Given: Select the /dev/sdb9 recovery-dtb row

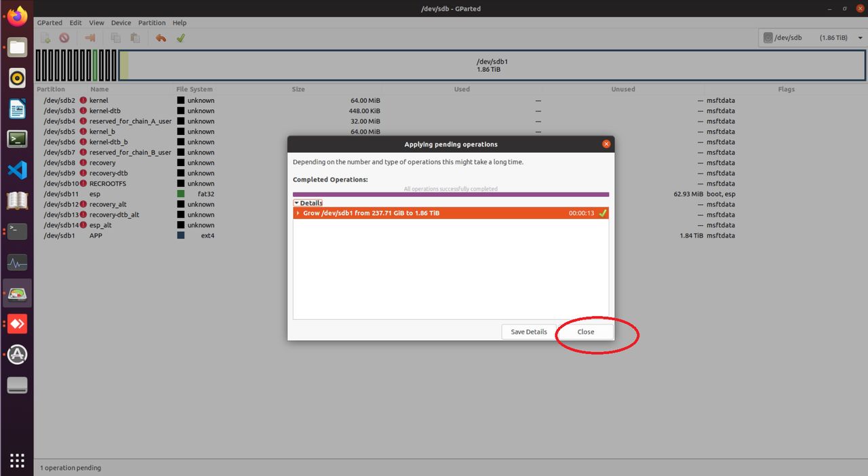Looking at the screenshot, I should click(x=451, y=173).
